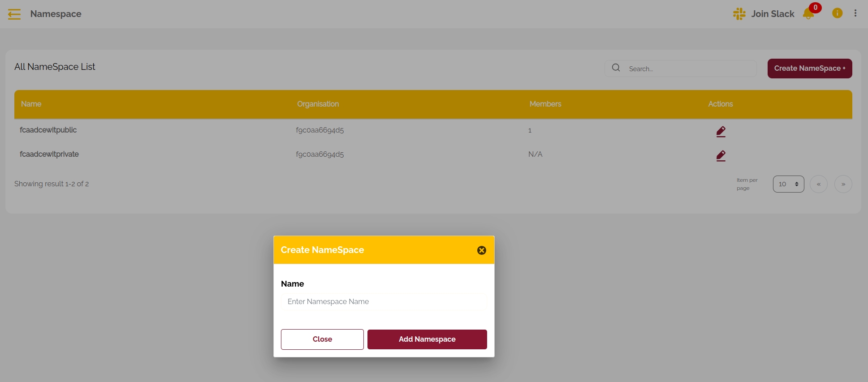Screen dimensions: 868x382
Task: Click the Slack logo icon
Action: pos(739,14)
